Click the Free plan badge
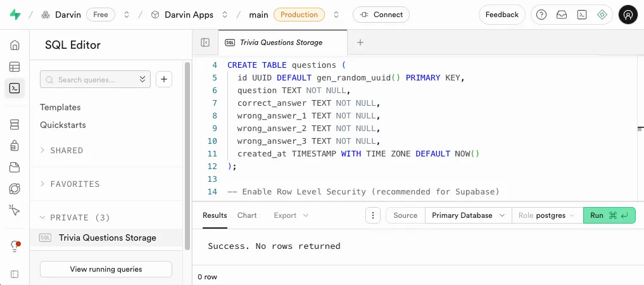The width and height of the screenshot is (644, 285). (101, 15)
